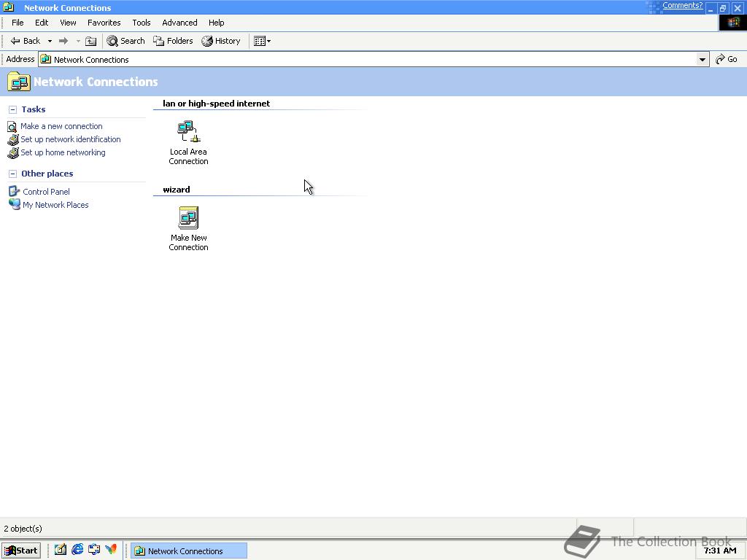This screenshot has width=747, height=560.
Task: Open the Advanced menu
Action: (179, 23)
